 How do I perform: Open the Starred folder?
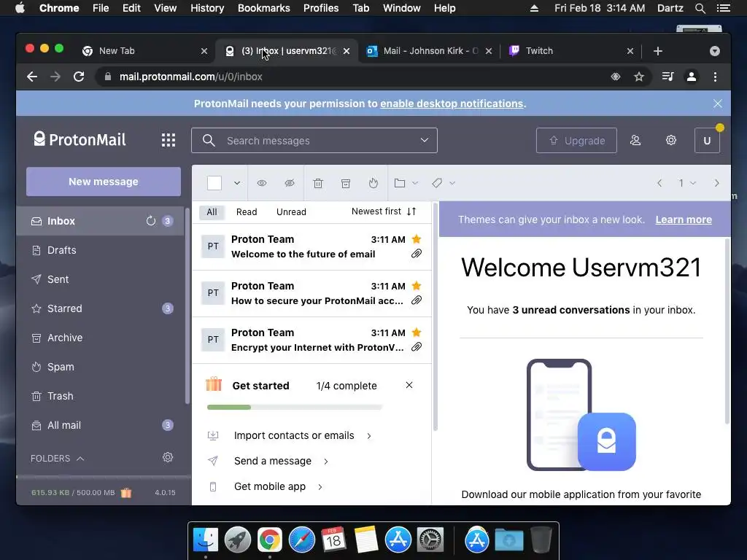coord(100,308)
